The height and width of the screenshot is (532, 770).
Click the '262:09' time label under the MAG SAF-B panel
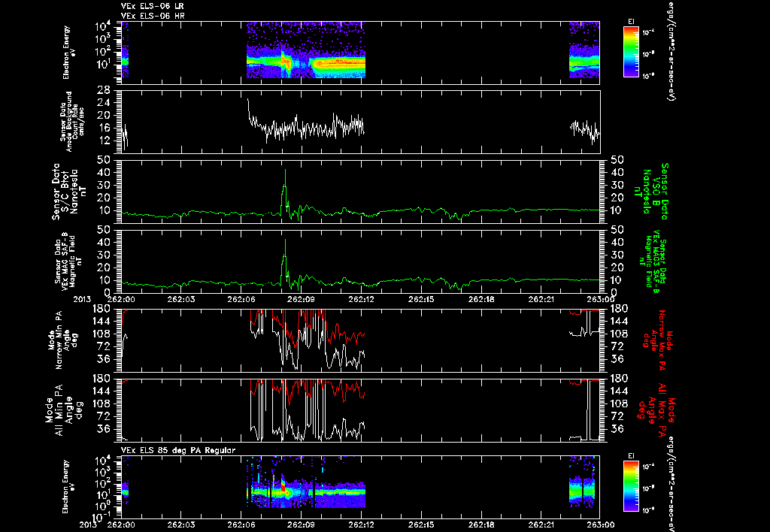coord(302,299)
